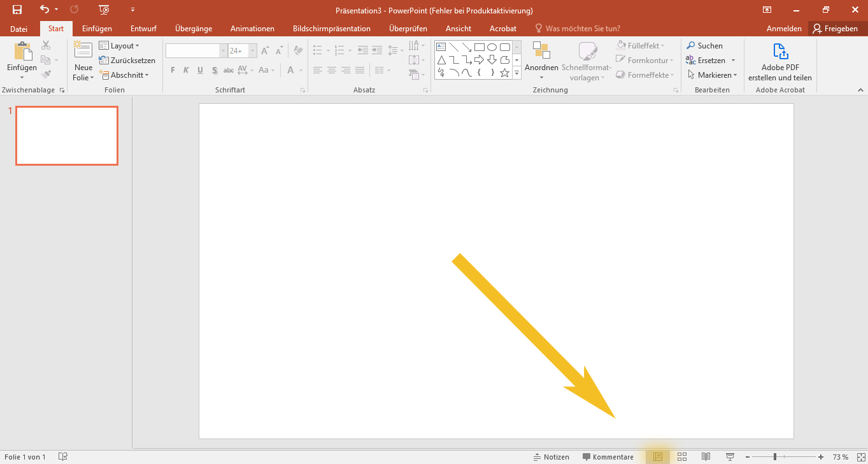Select slide 1 thumbnail

pos(67,136)
